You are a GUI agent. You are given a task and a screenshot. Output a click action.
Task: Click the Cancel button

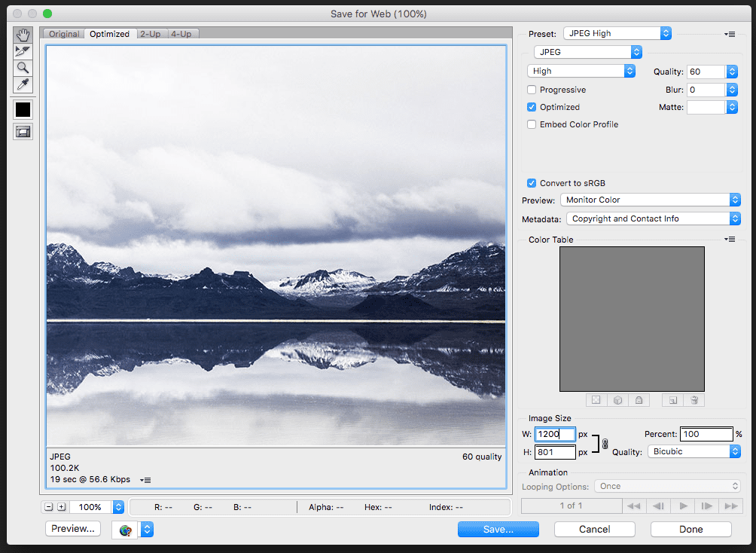coord(594,529)
